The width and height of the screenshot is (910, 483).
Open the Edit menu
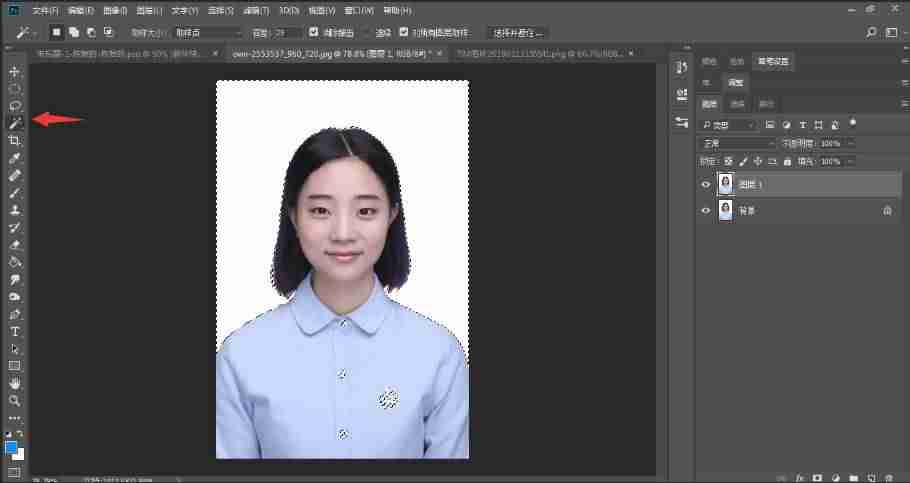(80, 10)
